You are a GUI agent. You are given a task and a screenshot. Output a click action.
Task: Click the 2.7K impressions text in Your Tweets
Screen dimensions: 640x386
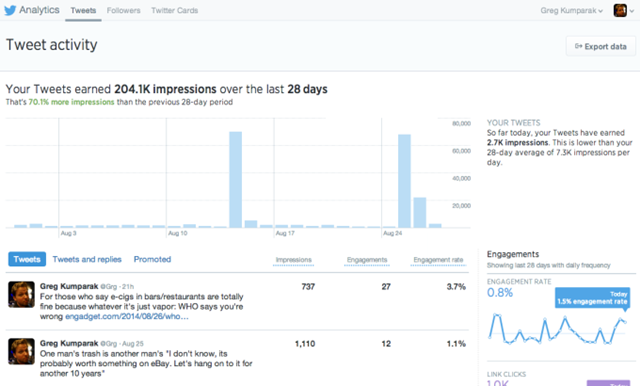coord(518,142)
